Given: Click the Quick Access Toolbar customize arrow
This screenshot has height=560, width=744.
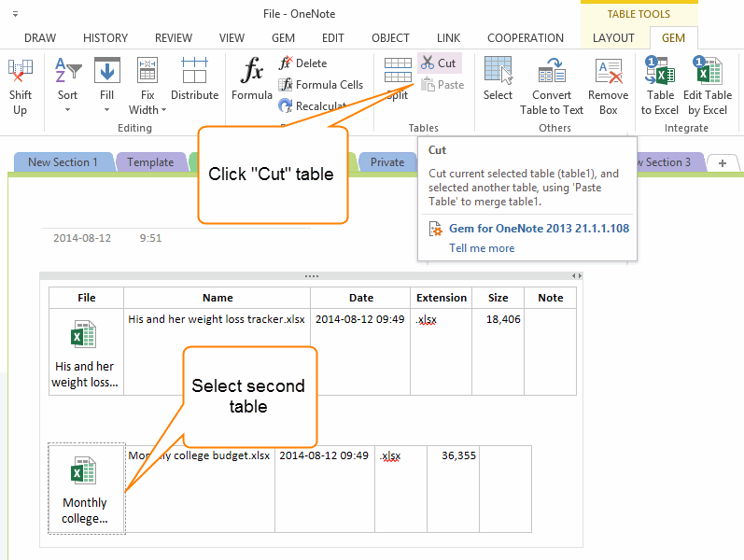Looking at the screenshot, I should (x=15, y=14).
